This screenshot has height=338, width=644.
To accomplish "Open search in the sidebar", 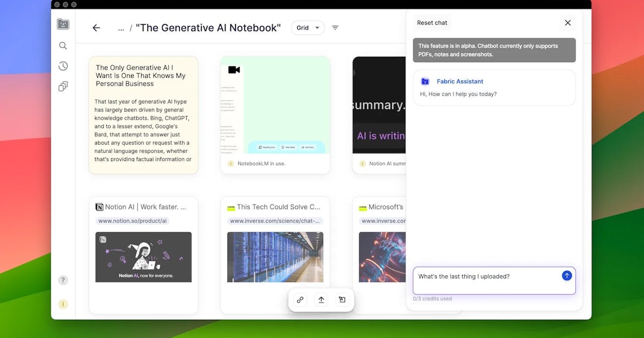I will click(x=63, y=46).
